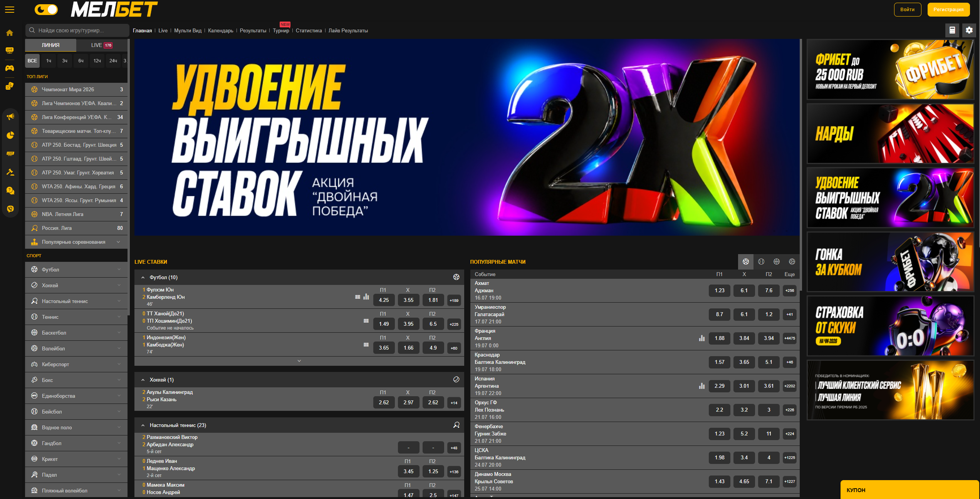The image size is (980, 499).
Task: Collapse the Футбол (10) live section
Action: click(x=143, y=277)
